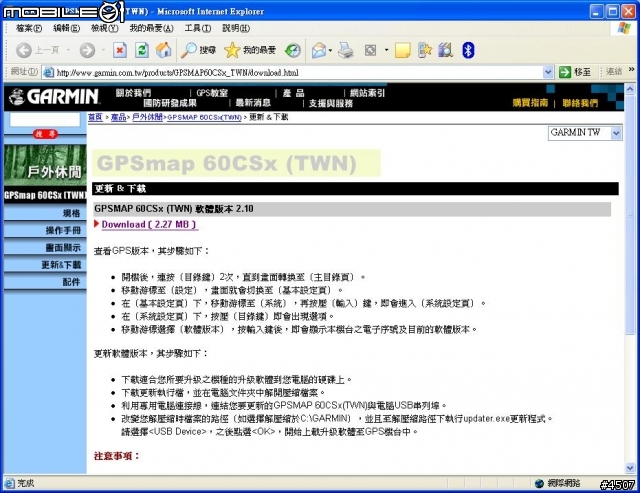Open the 檔案(F) menu

pos(29,28)
